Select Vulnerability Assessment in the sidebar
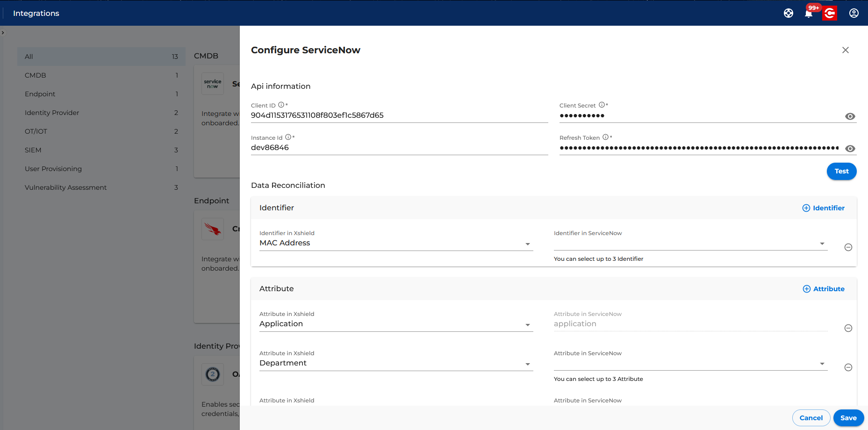Image resolution: width=868 pixels, height=430 pixels. coord(65,187)
